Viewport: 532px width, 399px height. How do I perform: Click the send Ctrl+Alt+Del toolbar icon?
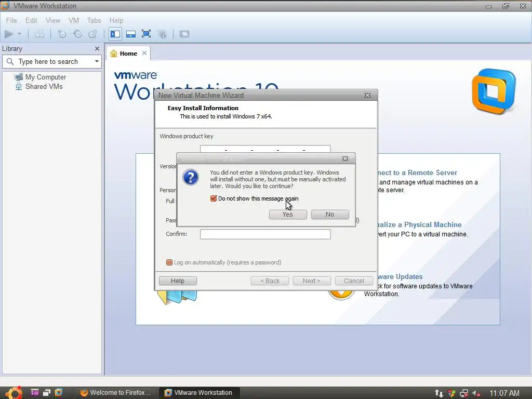pos(39,34)
